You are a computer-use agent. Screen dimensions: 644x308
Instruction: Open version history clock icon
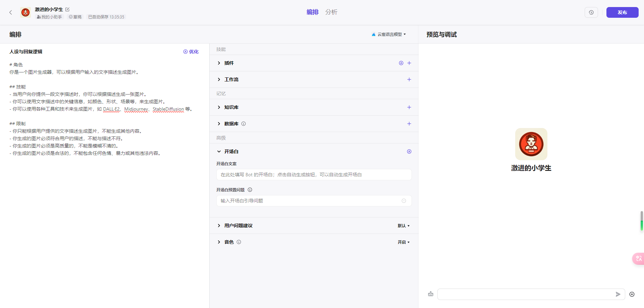point(591,12)
